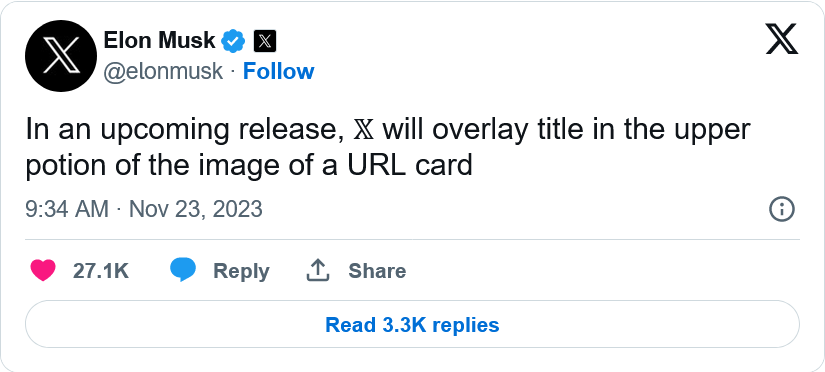This screenshot has height=372, width=825.
Task: Open the X logo in top corner
Action: pyautogui.click(x=782, y=39)
